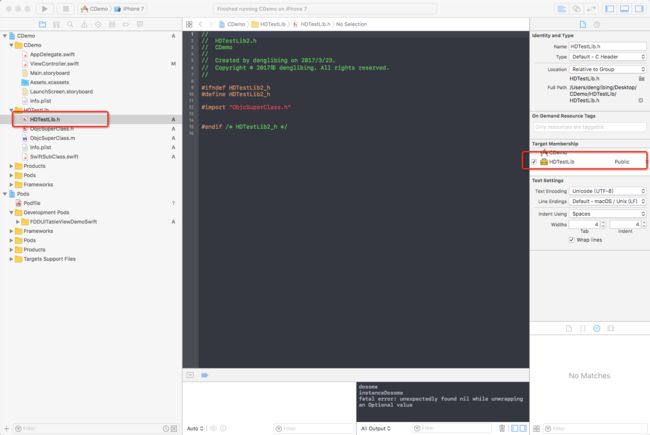Viewport: 650px width, 435px height.
Task: Toggle HDTestLib target membership checkbox
Action: pyautogui.click(x=534, y=162)
